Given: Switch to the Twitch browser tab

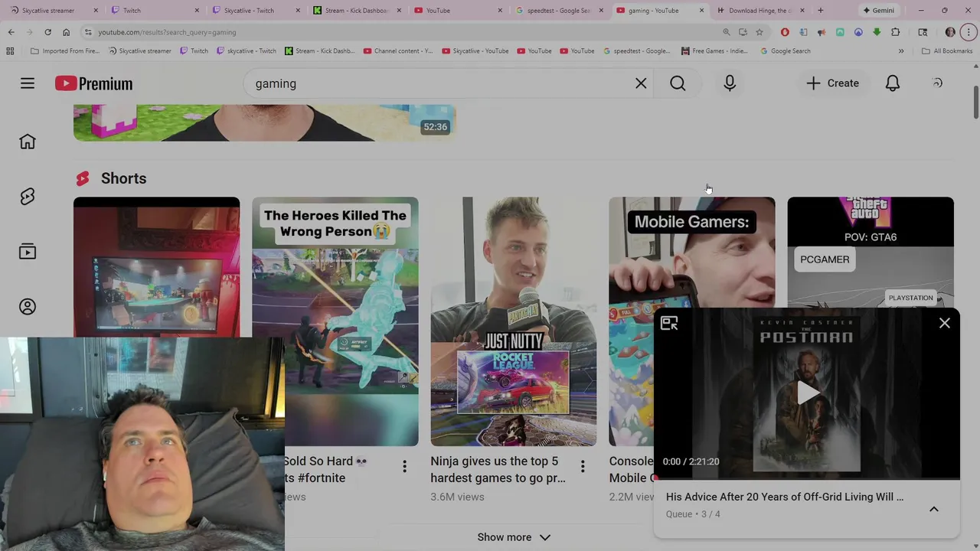Looking at the screenshot, I should click(x=153, y=11).
